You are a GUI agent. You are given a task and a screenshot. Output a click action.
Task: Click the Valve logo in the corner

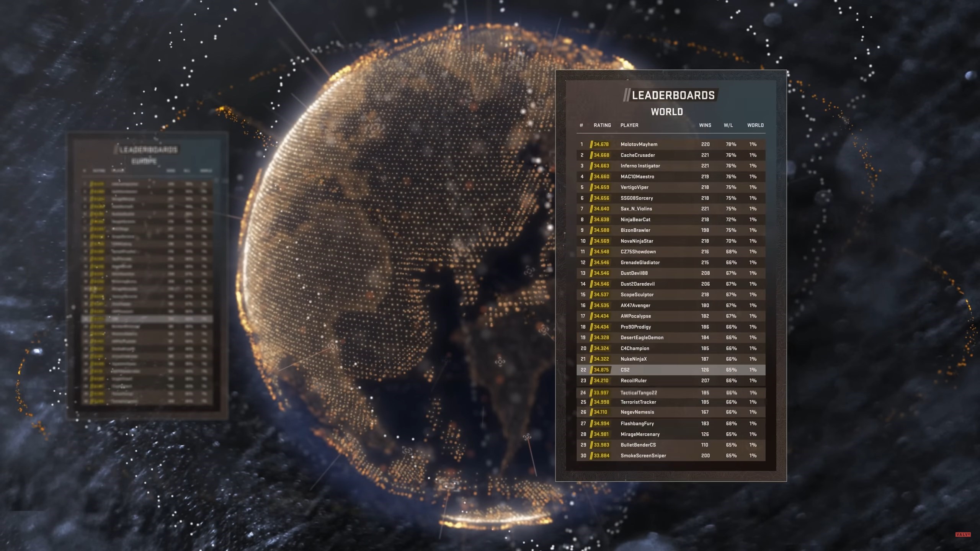click(x=963, y=535)
